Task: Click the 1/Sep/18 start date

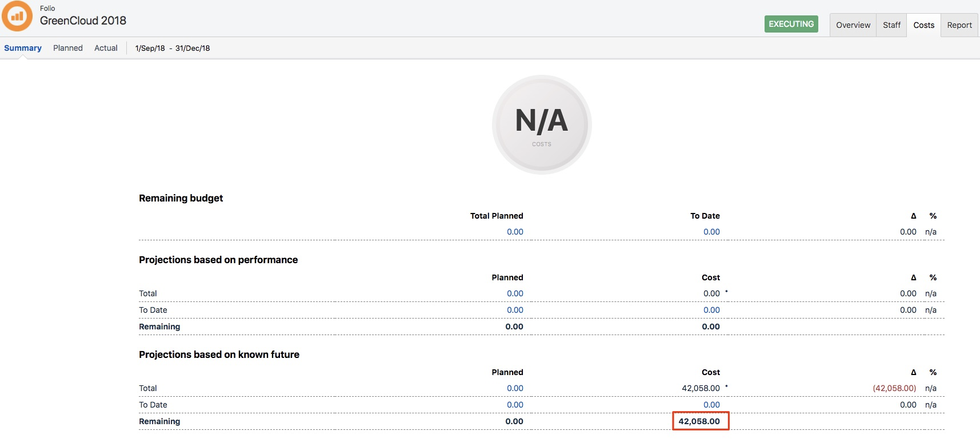Action: coord(150,49)
